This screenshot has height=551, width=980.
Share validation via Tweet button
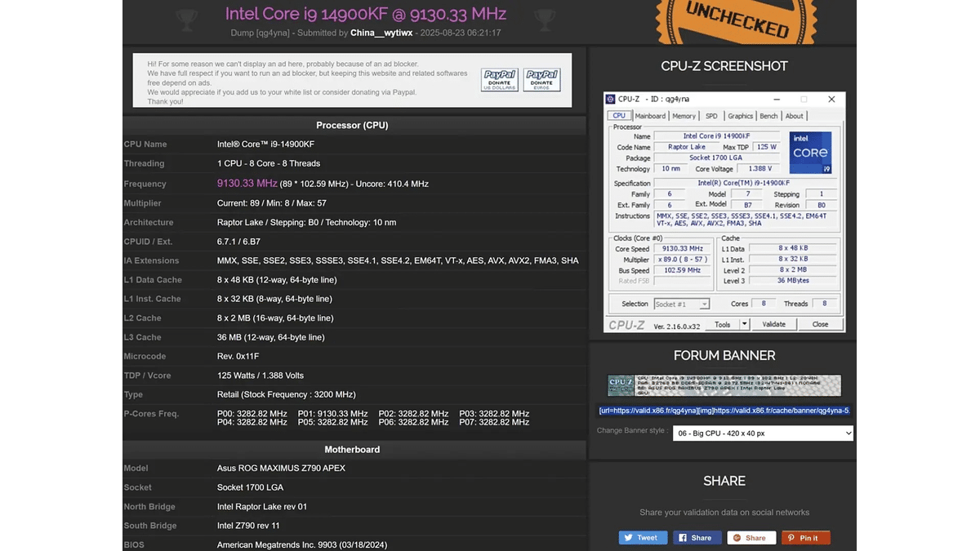pos(643,538)
